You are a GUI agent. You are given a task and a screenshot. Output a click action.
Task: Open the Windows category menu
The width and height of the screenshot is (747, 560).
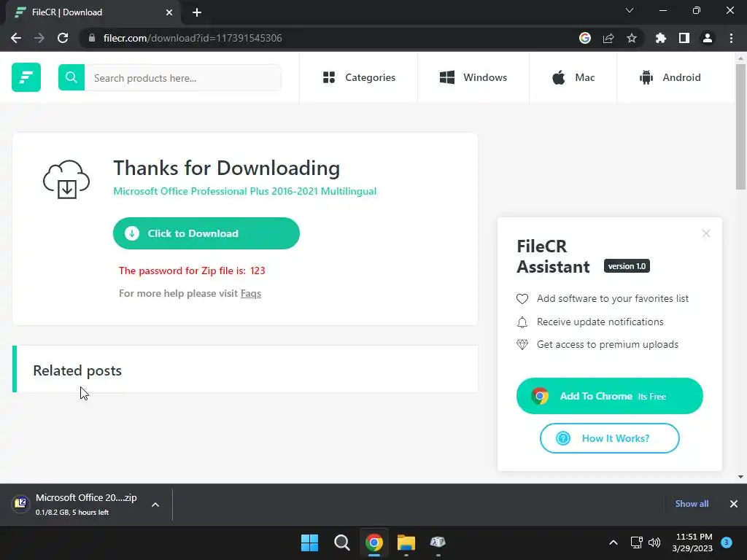(x=473, y=77)
